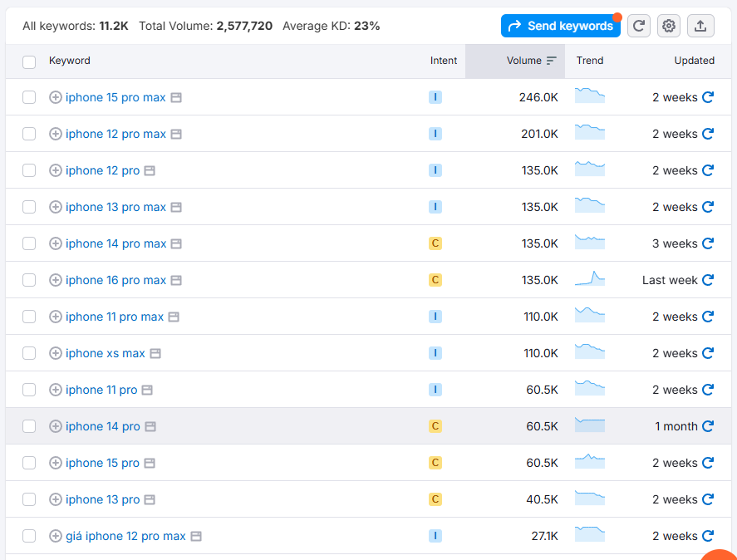
Task: Click the 40.5K volume value
Action: coord(542,499)
